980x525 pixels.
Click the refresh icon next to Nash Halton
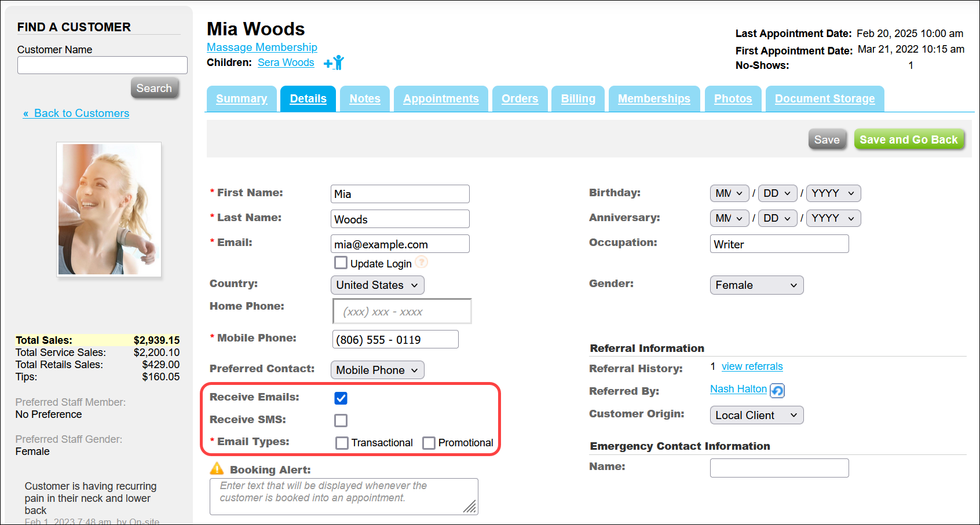pos(777,390)
